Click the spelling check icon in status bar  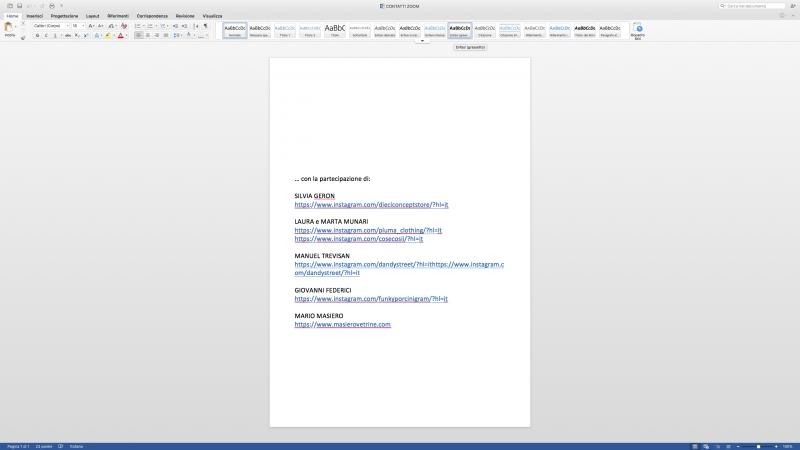pyautogui.click(x=60, y=446)
